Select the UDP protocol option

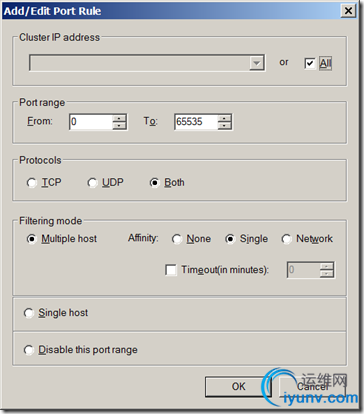pyautogui.click(x=92, y=183)
